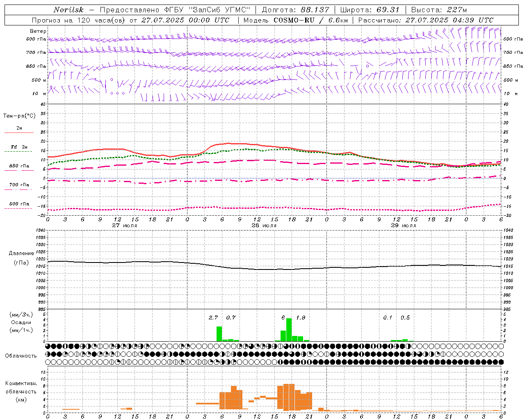525x420 pixels.
Task: Click the 'Ветер' wind panel label
Action: tap(38, 31)
